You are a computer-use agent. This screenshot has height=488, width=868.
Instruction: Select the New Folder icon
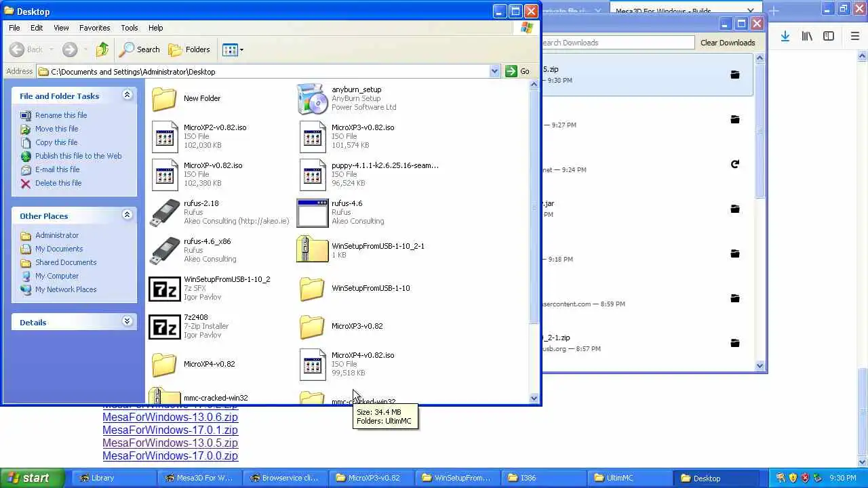(x=164, y=99)
